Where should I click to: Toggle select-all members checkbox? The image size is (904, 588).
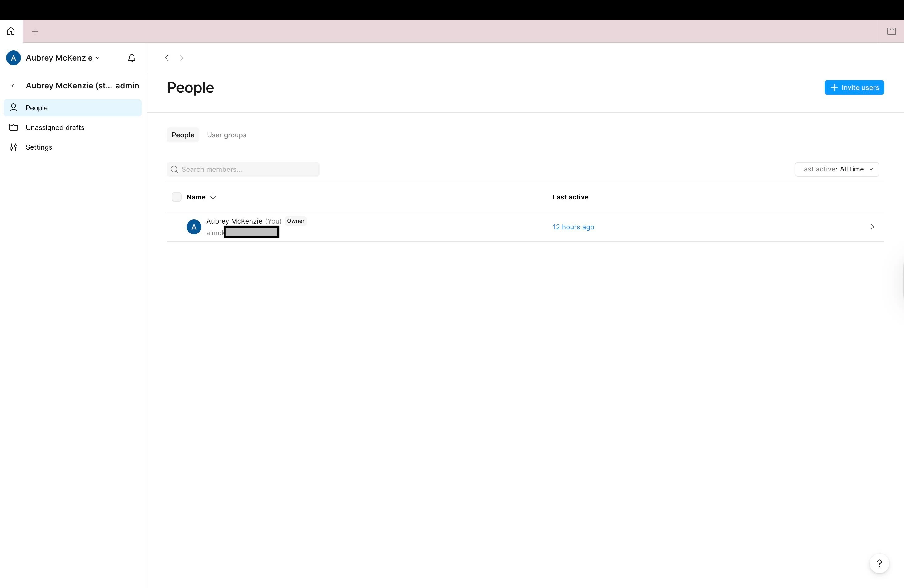click(177, 197)
